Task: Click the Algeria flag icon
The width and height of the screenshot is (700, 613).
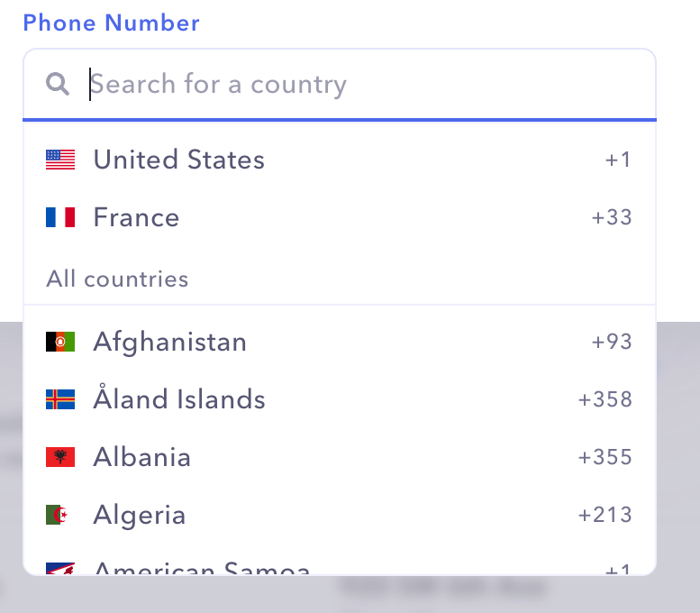Action: pos(60,516)
